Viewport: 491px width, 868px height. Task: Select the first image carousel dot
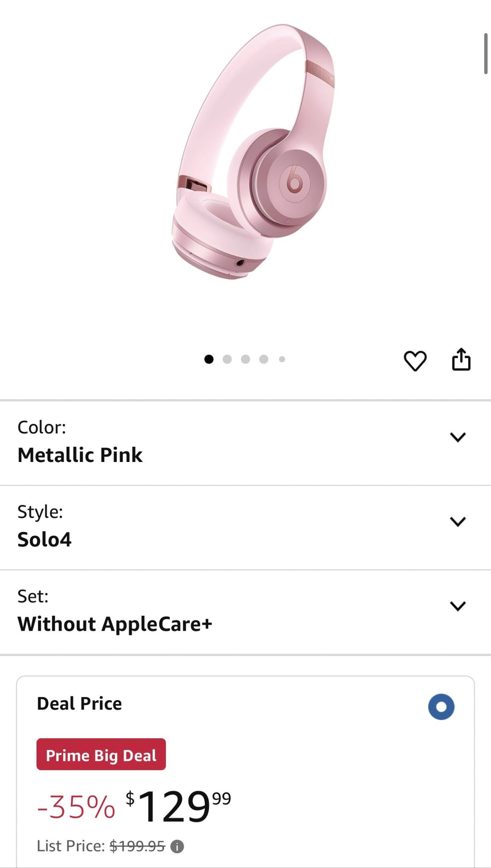tap(209, 359)
